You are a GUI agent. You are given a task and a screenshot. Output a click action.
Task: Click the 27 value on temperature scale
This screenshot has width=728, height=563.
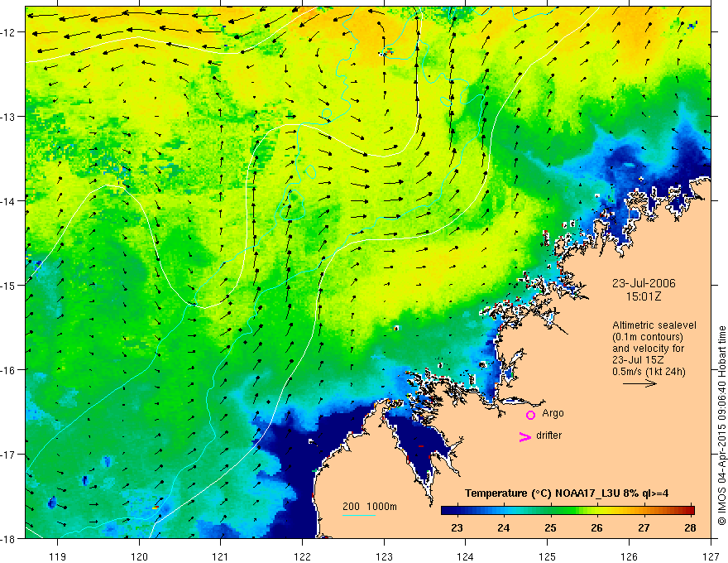(644, 527)
